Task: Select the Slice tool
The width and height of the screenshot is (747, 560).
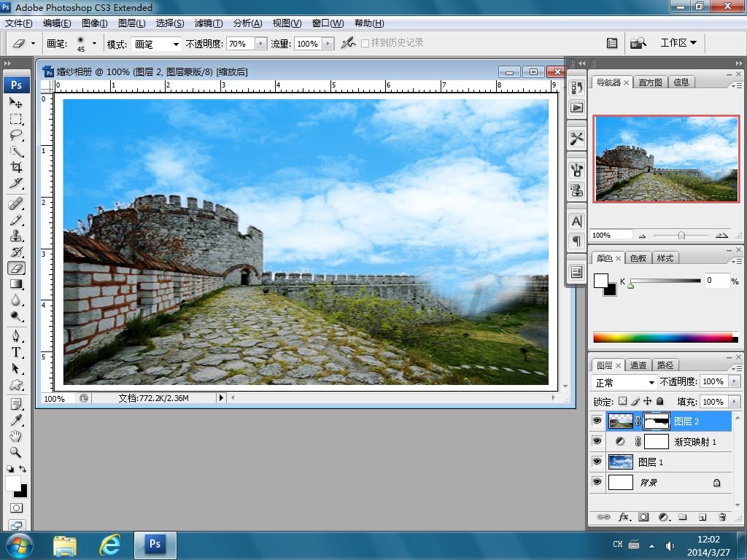Action: click(16, 183)
